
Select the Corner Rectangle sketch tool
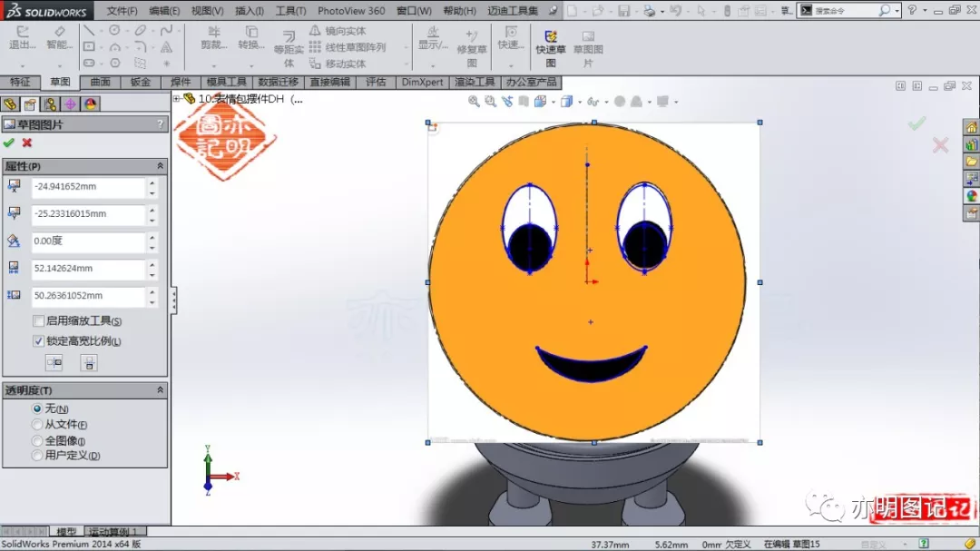tap(89, 47)
